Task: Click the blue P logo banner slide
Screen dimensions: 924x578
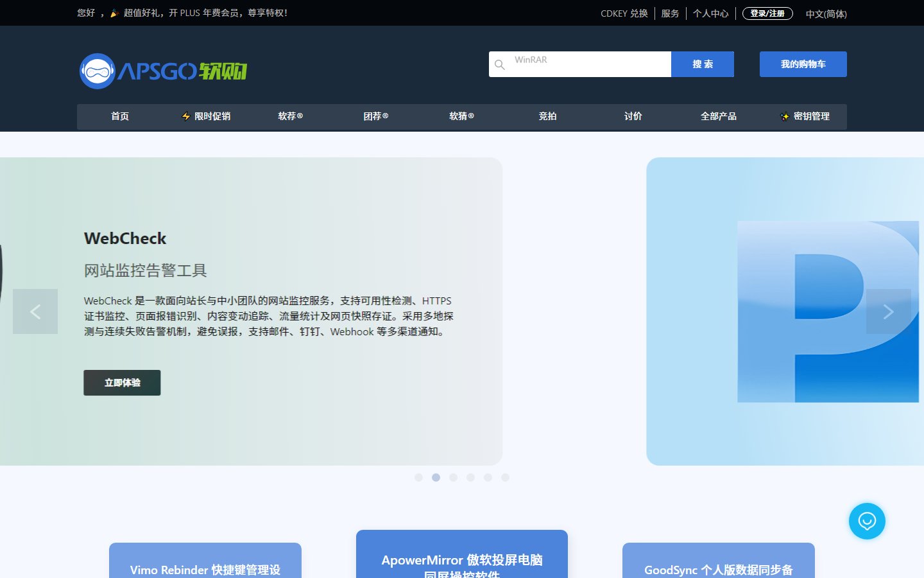Action: click(785, 311)
